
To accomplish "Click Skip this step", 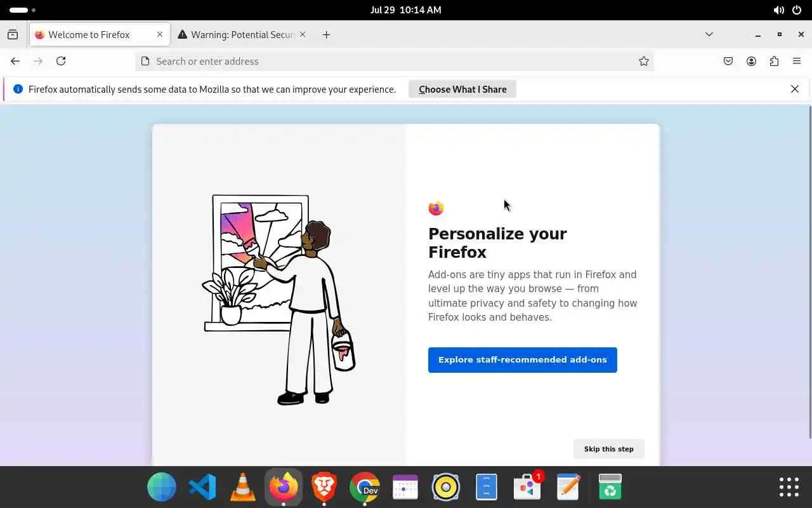I will (x=609, y=449).
